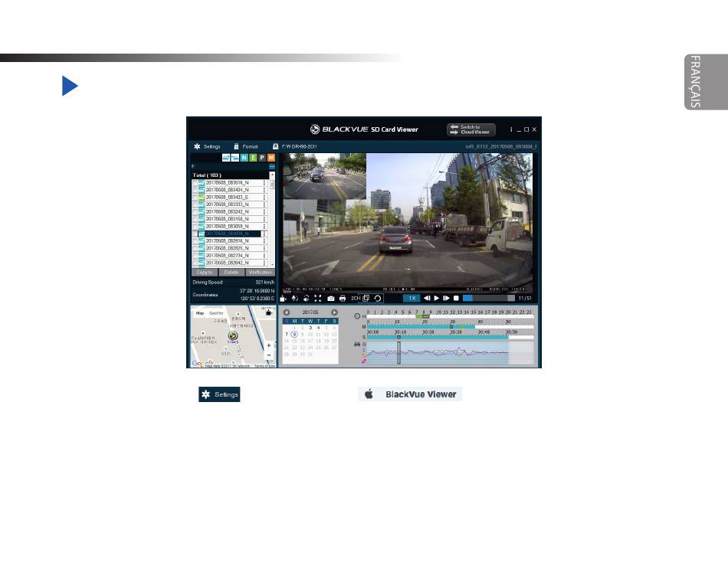Step to the next frame
This screenshot has height=582, width=728.
point(446,298)
